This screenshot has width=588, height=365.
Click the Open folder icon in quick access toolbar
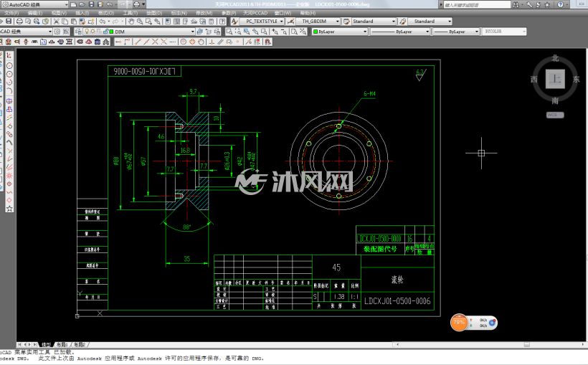82,4
